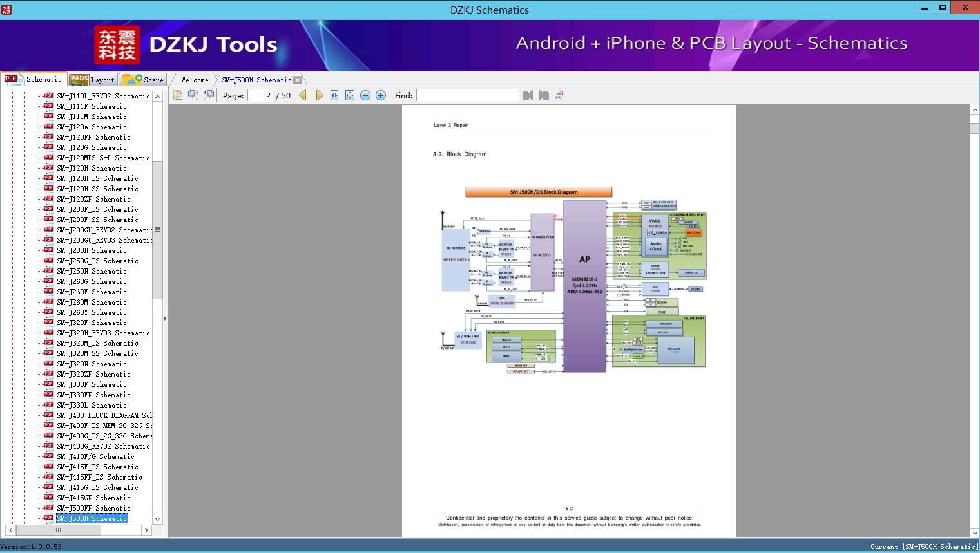The image size is (980, 553).
Task: Click document viewer scroll down arrow
Action: [974, 532]
